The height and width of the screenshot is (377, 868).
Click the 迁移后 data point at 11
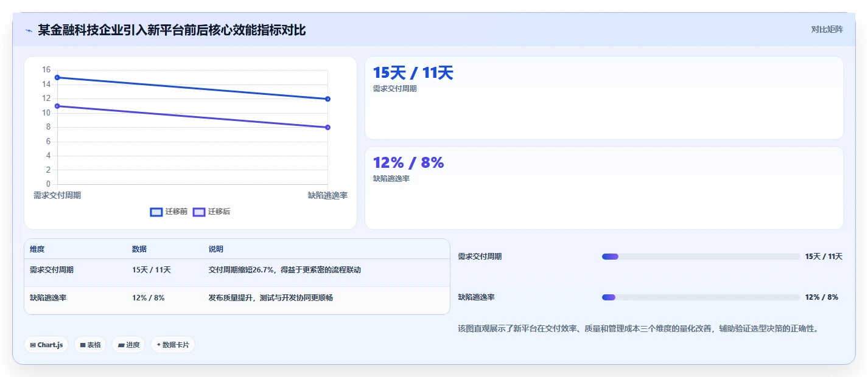[57, 106]
